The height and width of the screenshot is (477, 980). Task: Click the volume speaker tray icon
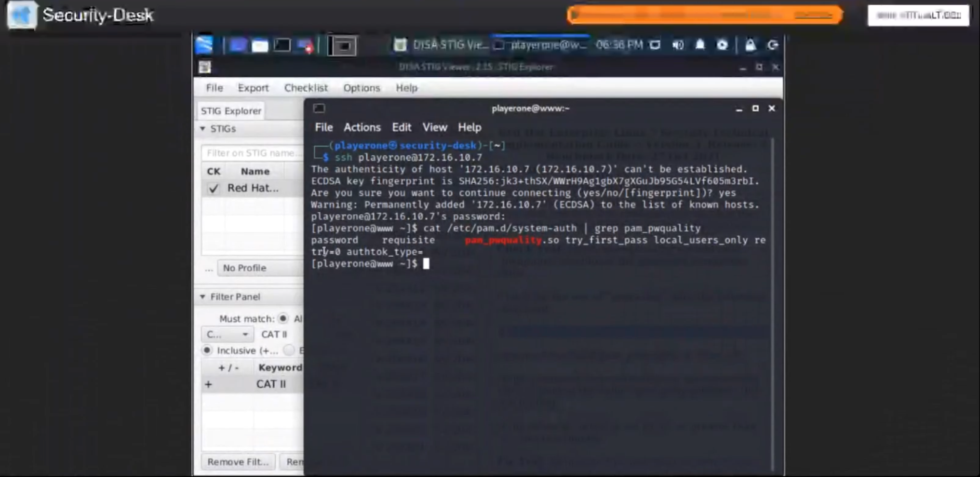click(678, 45)
